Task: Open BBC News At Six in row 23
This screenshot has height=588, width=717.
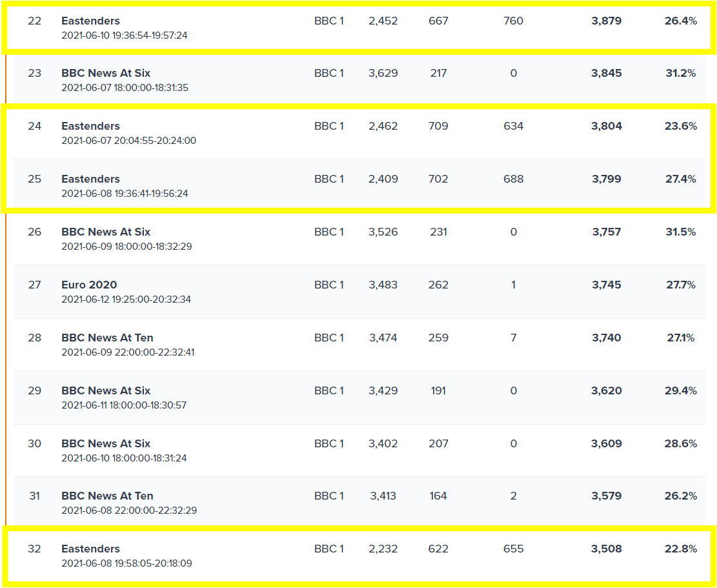Action: 106,73
